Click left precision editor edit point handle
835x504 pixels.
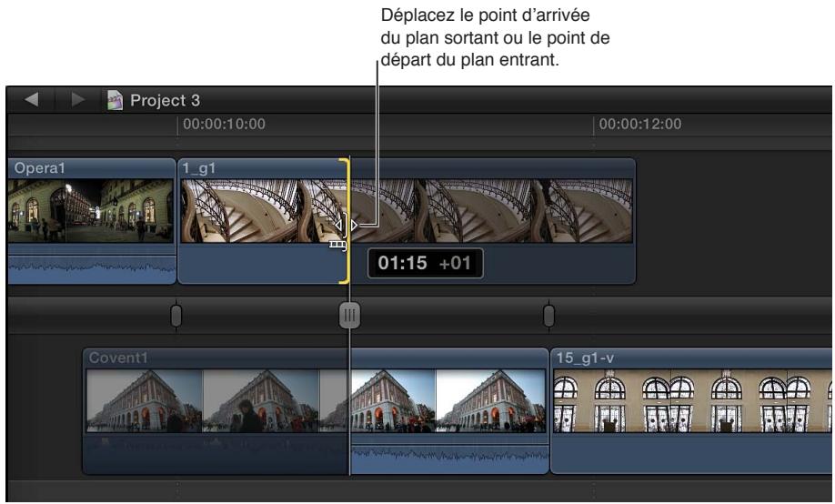point(176,316)
